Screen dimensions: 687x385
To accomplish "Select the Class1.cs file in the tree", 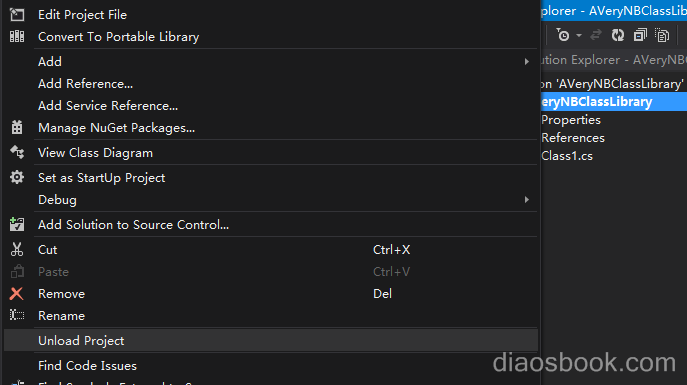I will [567, 156].
